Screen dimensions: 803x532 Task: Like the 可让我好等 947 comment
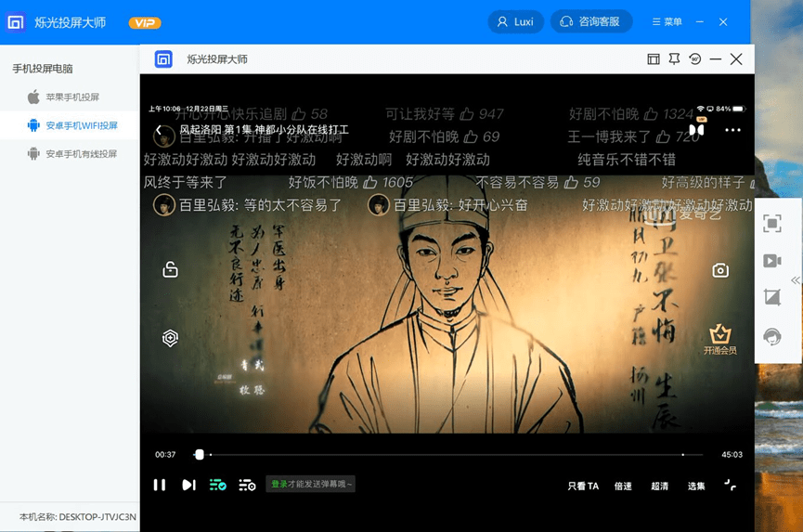[467, 113]
